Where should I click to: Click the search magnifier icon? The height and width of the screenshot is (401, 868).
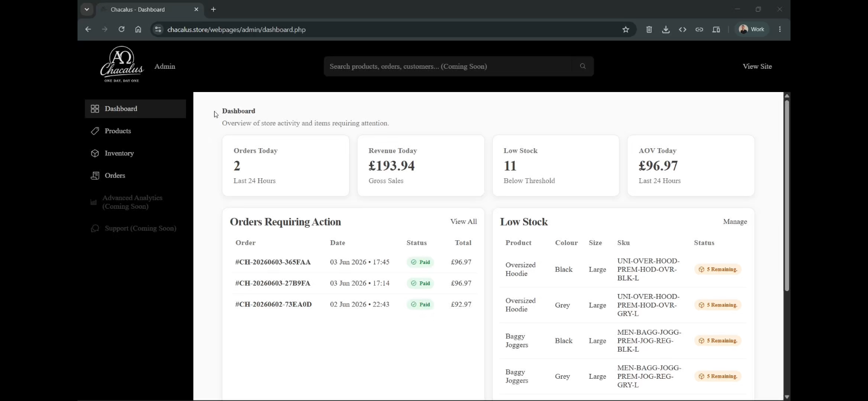coord(583,66)
